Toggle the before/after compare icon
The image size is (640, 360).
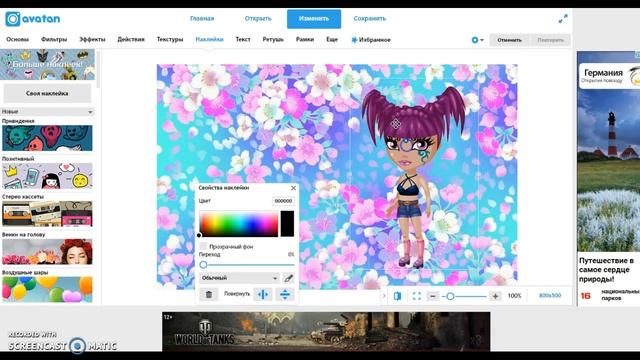(397, 296)
